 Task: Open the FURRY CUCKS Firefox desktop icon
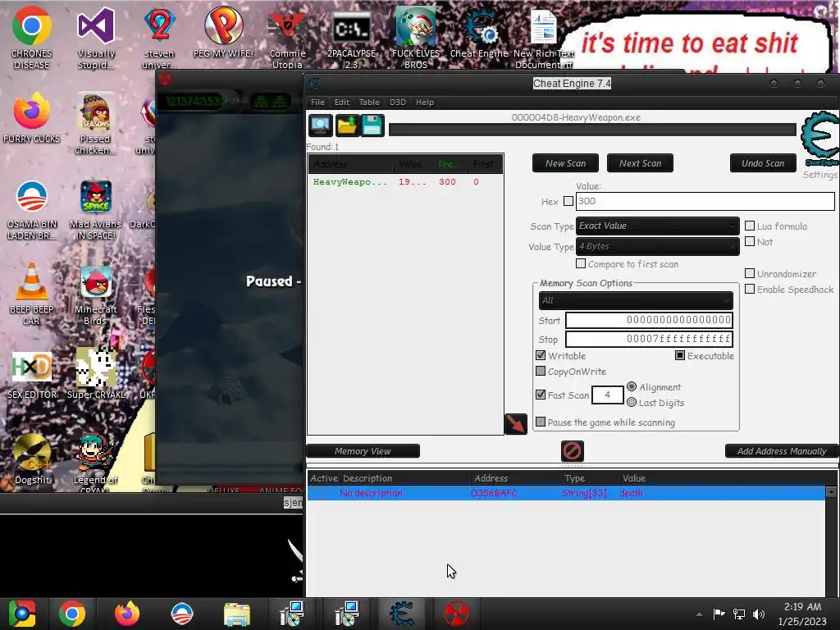tap(32, 118)
